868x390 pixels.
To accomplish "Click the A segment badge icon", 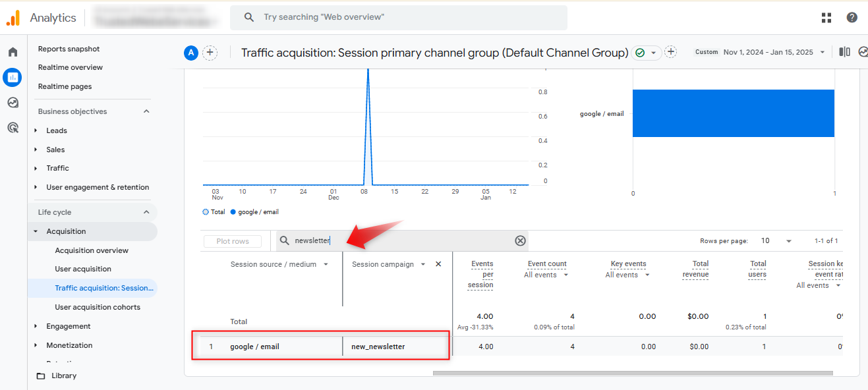I will point(191,53).
